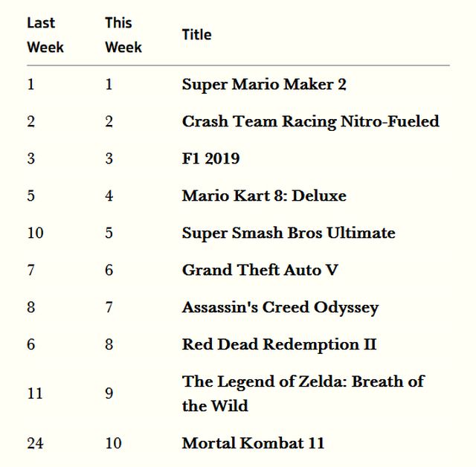Select Mario Kart 8: Deluxe
This screenshot has width=476, height=467.
264,196
